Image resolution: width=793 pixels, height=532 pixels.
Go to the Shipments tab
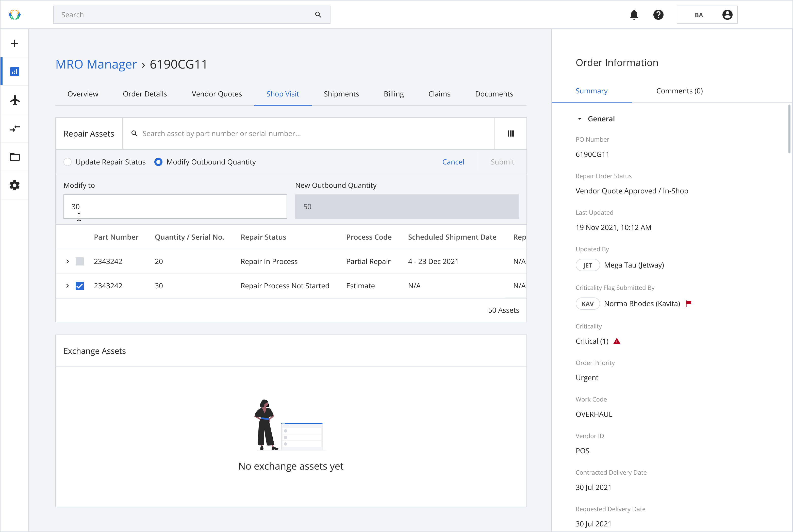341,94
